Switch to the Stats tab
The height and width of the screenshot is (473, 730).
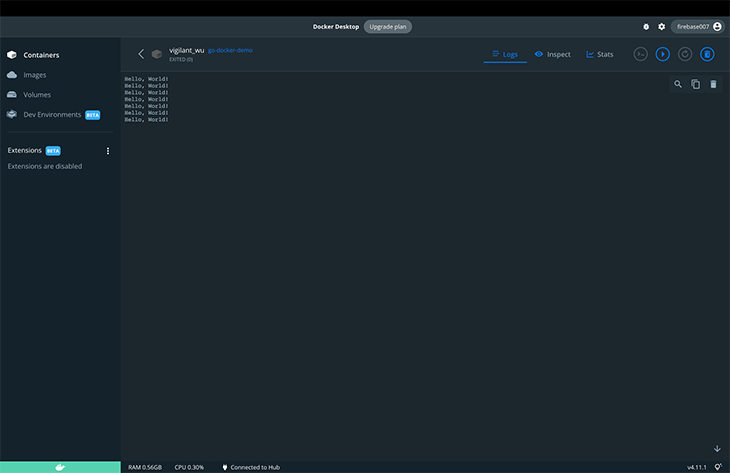(600, 54)
